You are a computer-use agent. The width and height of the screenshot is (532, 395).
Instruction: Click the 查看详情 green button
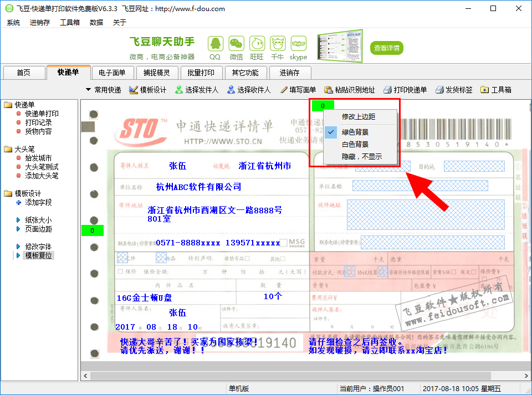click(386, 48)
